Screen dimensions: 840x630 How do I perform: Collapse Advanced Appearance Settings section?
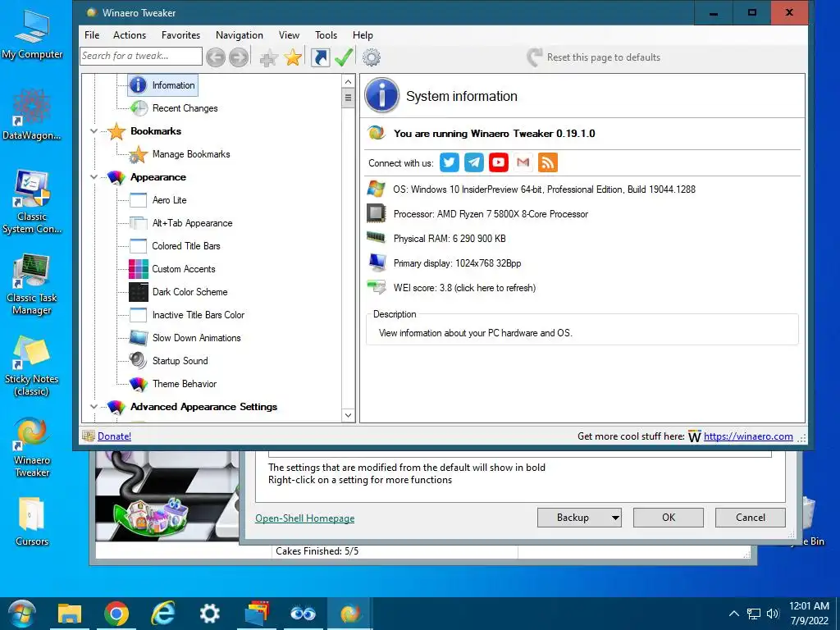coord(94,407)
